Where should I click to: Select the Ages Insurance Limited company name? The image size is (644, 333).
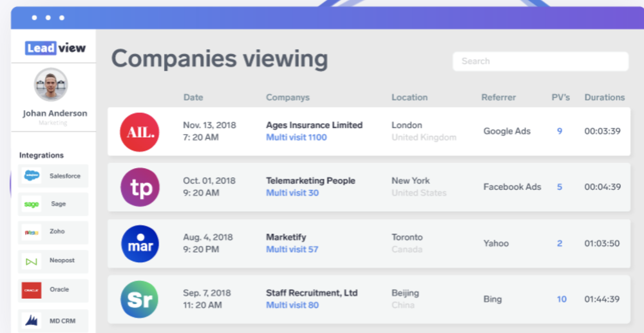(314, 125)
